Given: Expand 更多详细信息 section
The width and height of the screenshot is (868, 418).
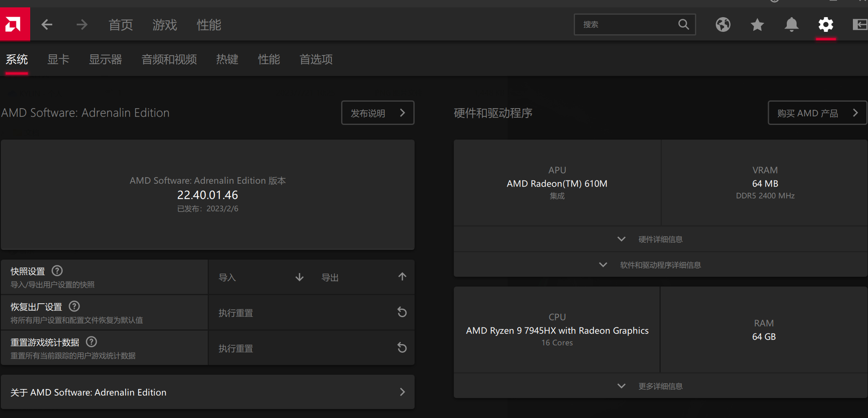Looking at the screenshot, I should [x=661, y=386].
